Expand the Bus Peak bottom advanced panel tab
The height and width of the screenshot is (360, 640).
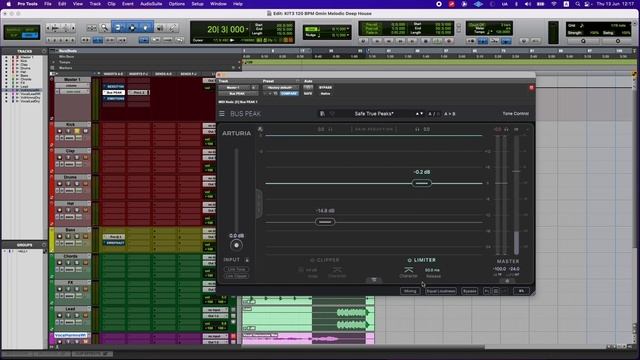tap(374, 280)
